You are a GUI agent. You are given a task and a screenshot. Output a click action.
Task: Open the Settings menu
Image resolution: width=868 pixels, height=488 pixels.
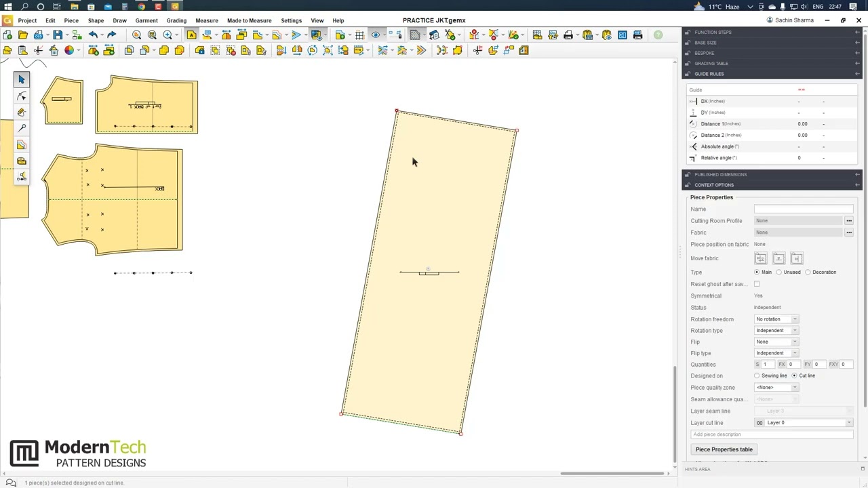click(x=292, y=20)
